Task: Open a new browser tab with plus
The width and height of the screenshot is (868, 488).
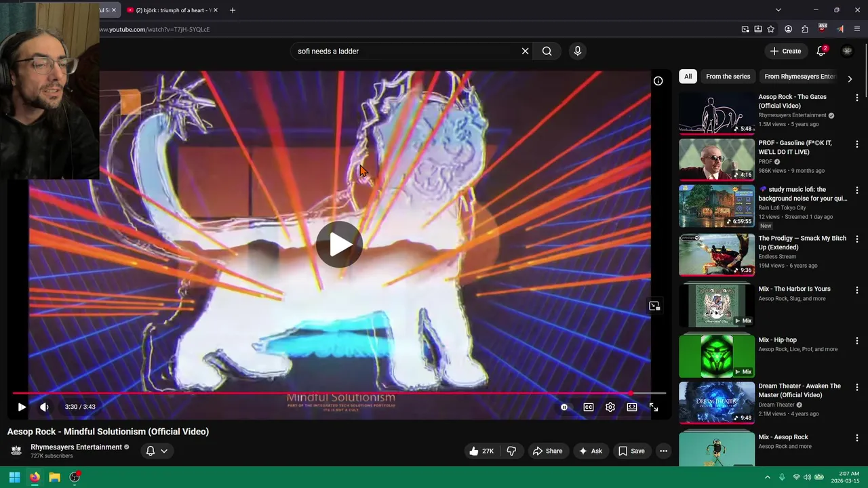Action: click(233, 10)
